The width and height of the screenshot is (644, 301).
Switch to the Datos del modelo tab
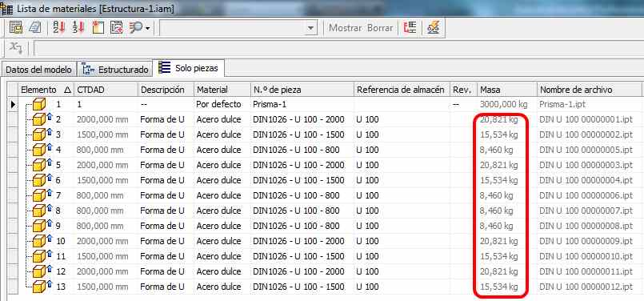tap(38, 70)
